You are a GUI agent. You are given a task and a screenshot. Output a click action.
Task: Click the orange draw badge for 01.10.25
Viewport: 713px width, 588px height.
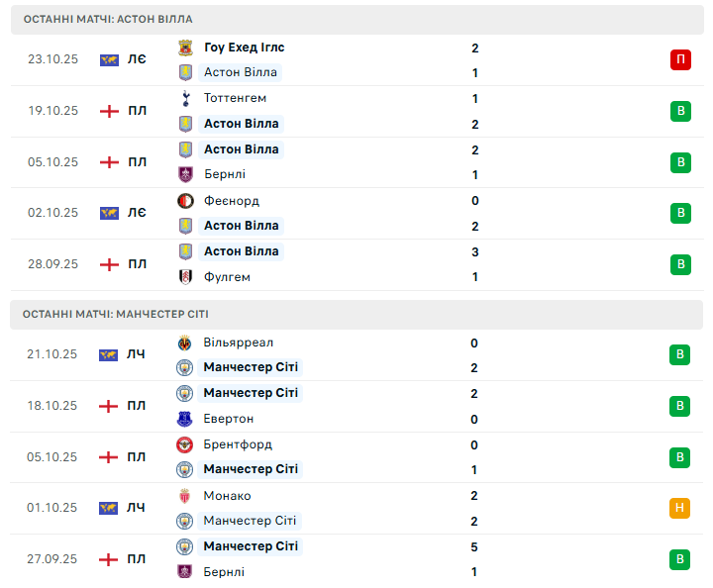[x=680, y=508]
